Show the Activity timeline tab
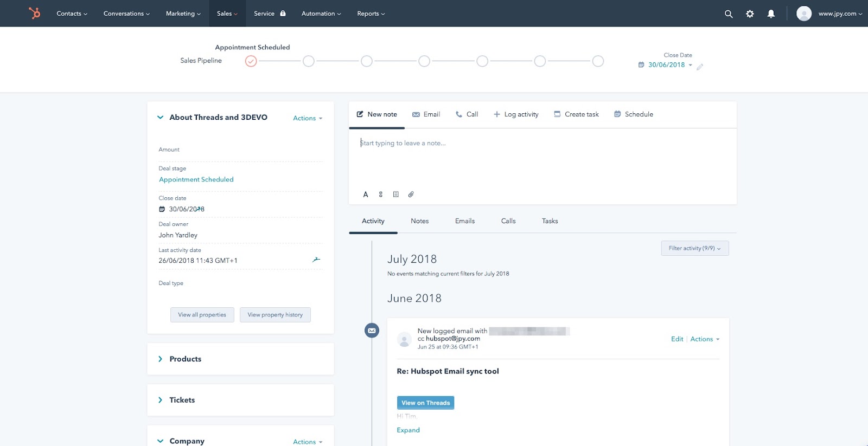 click(373, 221)
